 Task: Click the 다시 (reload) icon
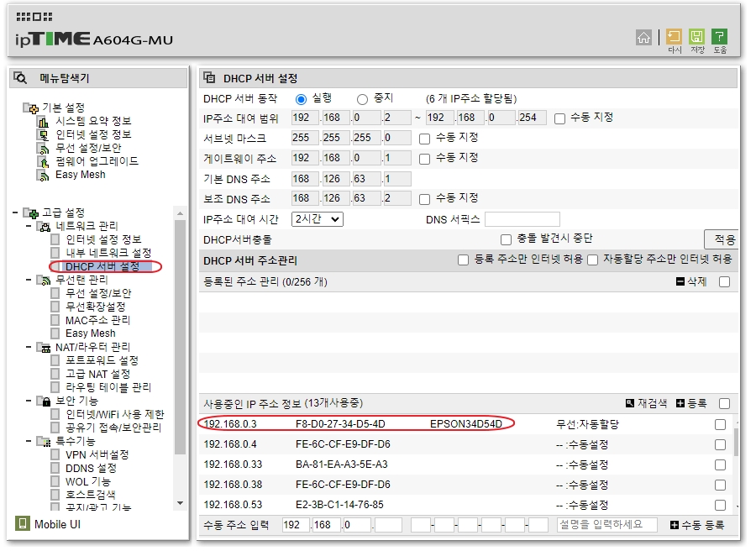click(674, 37)
